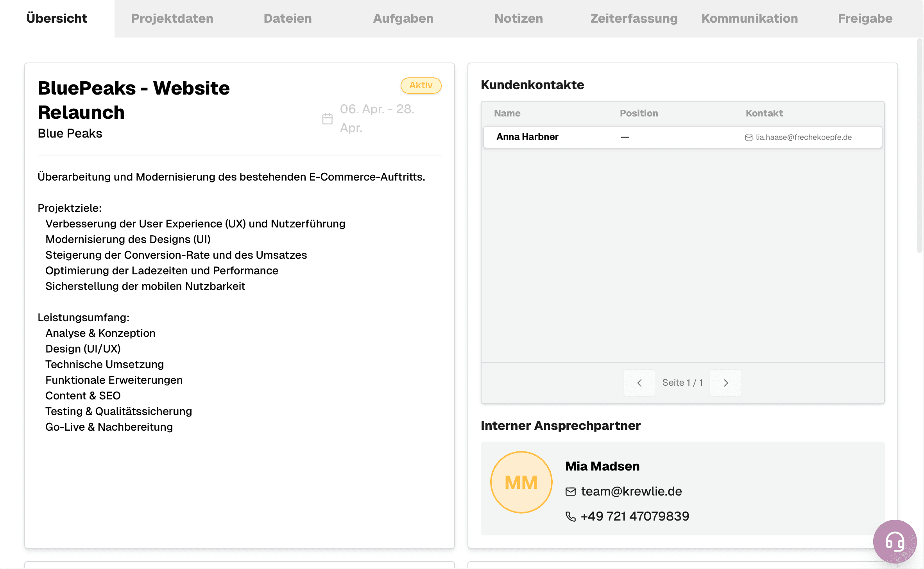This screenshot has height=569, width=924.
Task: Click the phone icon next to +49 721 47079839
Action: [571, 517]
